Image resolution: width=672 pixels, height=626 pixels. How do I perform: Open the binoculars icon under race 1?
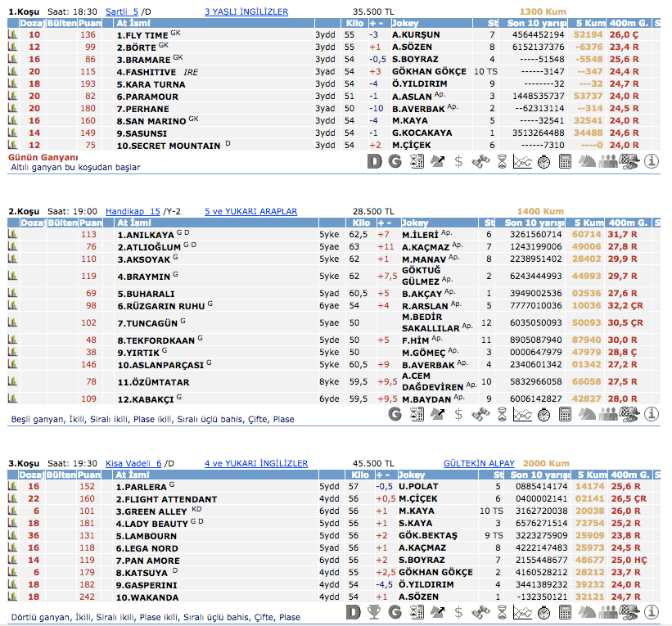[480, 161]
